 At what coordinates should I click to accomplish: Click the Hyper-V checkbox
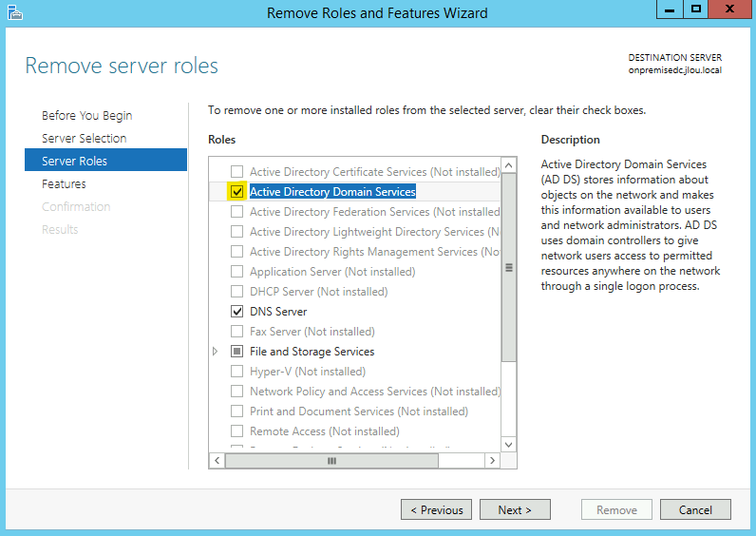[x=236, y=371]
